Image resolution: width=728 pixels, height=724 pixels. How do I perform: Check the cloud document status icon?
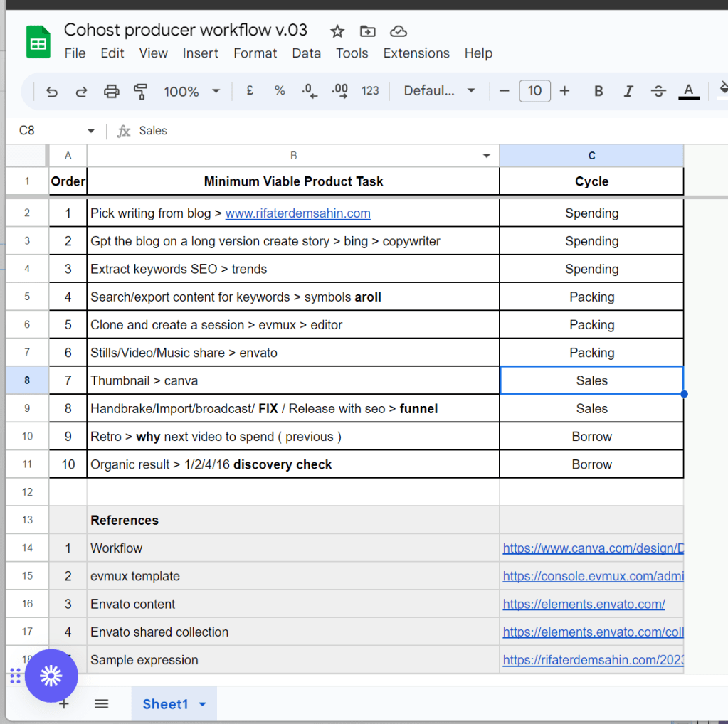(x=399, y=31)
